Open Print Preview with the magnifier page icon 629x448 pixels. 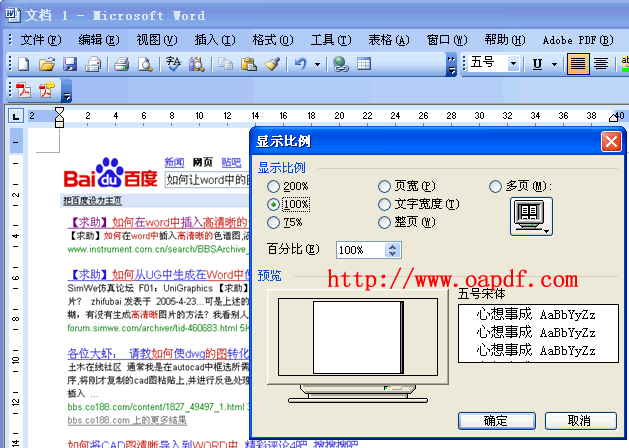click(145, 64)
